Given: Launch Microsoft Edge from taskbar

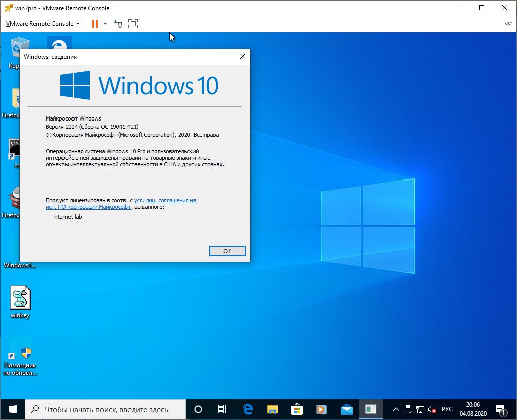Looking at the screenshot, I should click(247, 409).
